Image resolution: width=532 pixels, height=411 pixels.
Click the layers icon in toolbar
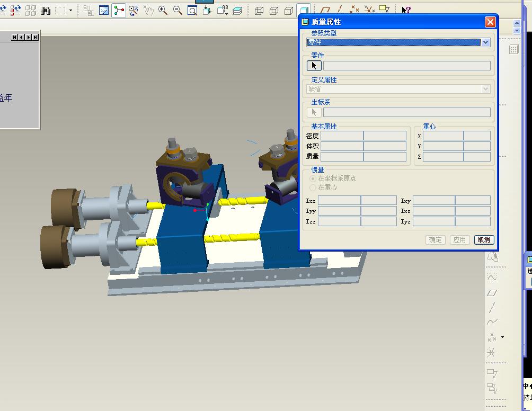pos(237,11)
